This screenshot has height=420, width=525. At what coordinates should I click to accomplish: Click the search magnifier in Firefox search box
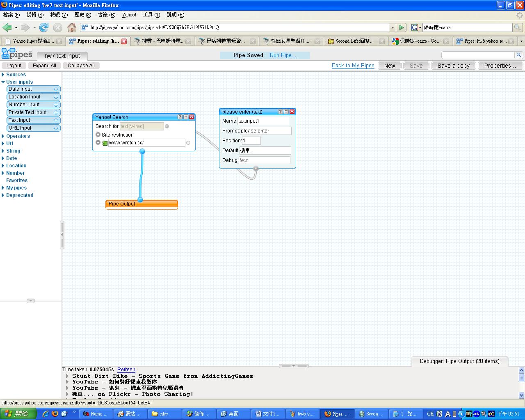tap(518, 27)
